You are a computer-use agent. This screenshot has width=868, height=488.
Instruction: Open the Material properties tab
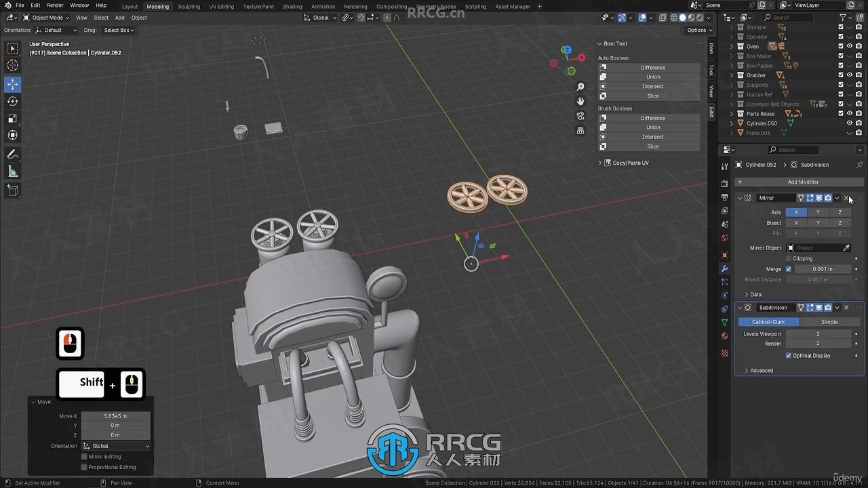(x=724, y=336)
